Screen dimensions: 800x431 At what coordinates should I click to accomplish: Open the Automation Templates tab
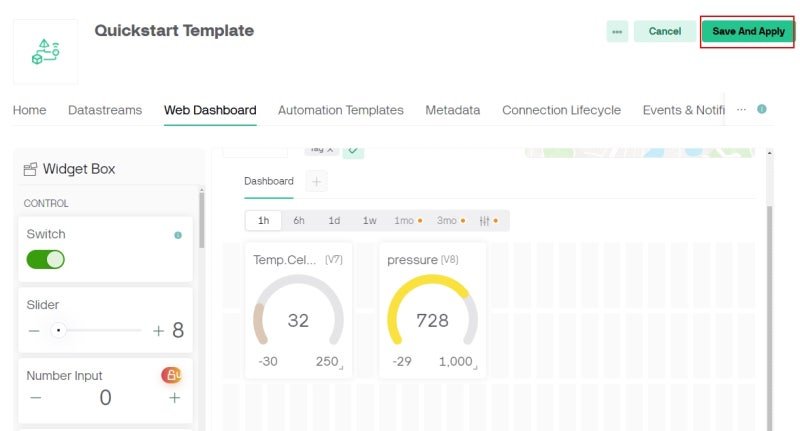point(341,110)
